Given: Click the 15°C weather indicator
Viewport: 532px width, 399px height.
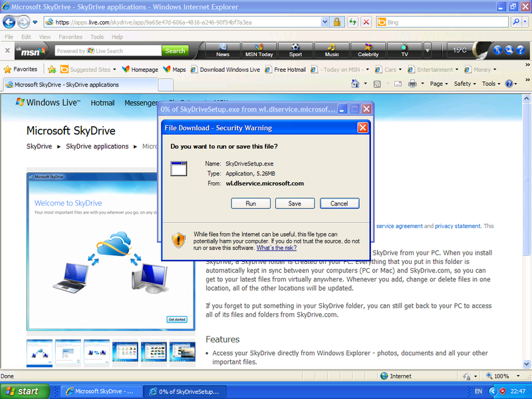Looking at the screenshot, I should tap(460, 51).
